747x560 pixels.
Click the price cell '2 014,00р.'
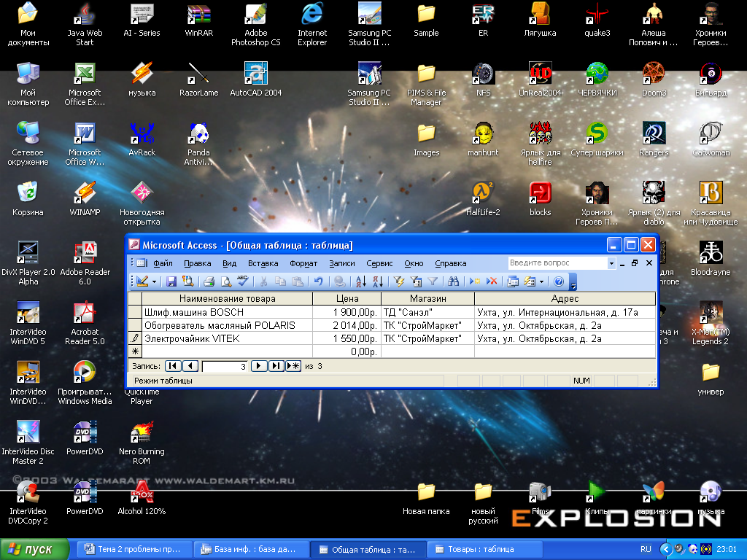pos(347,325)
